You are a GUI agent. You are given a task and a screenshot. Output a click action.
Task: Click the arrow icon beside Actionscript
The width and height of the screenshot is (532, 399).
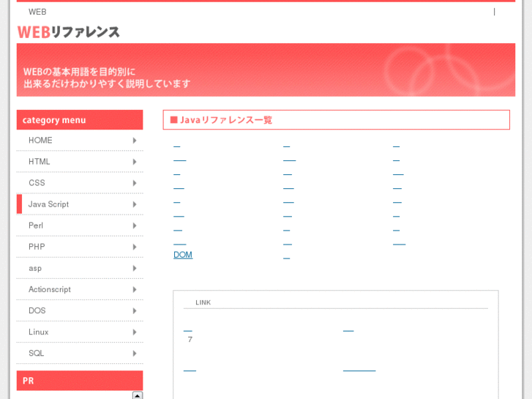(135, 289)
